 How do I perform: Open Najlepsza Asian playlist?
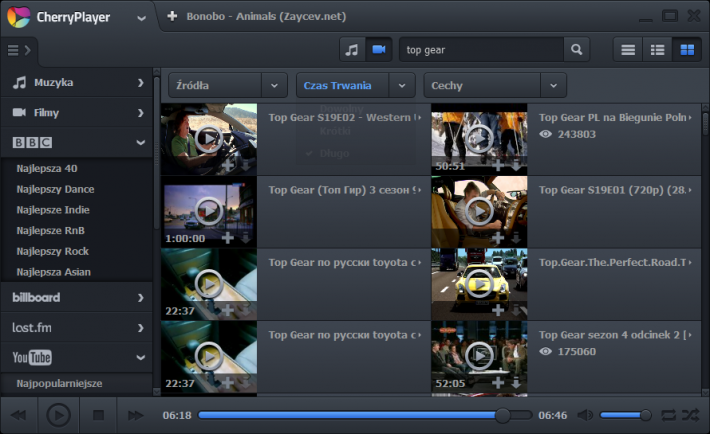[x=53, y=272]
